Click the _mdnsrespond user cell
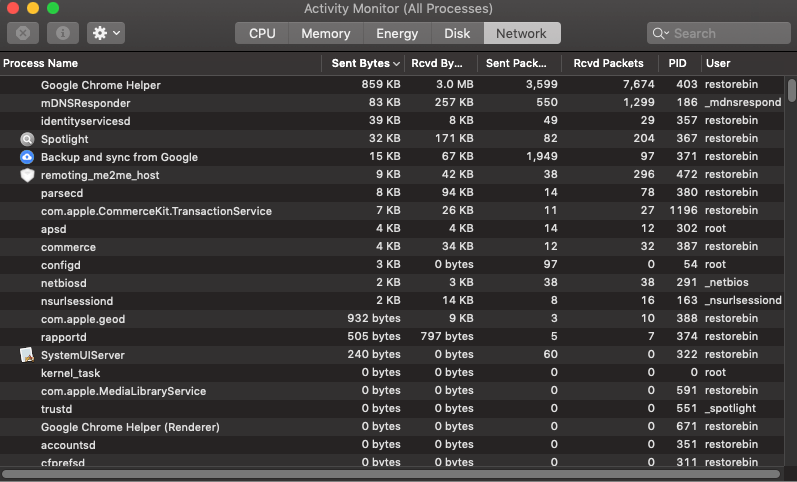797x482 pixels. 743,102
